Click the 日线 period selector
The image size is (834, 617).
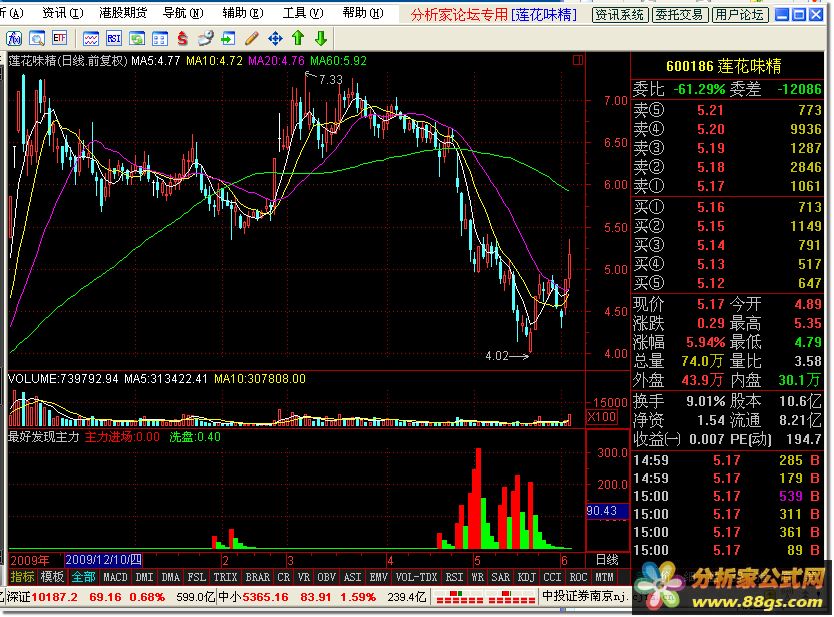click(x=607, y=560)
